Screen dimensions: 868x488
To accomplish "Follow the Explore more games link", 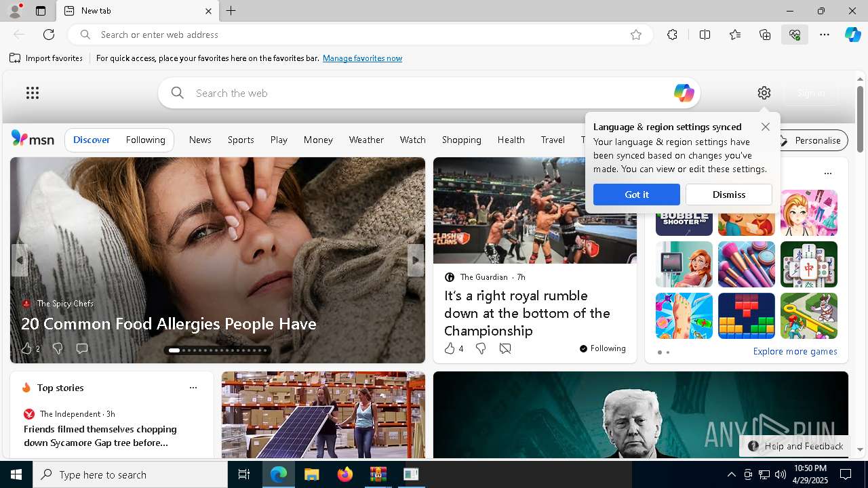I will [795, 351].
